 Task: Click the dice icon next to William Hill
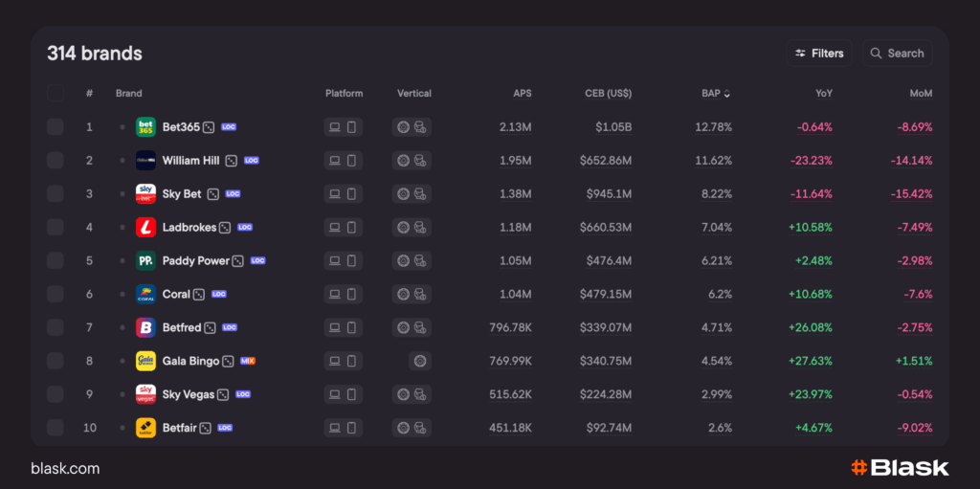click(x=231, y=161)
